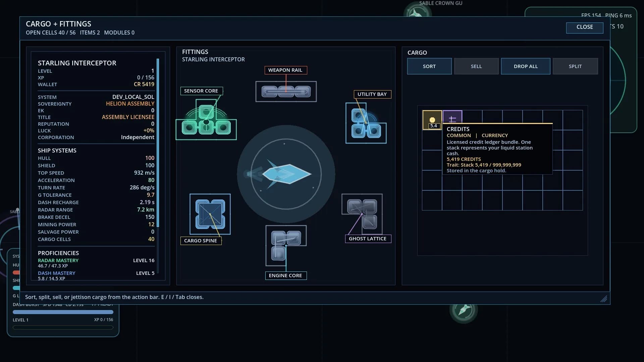The image size is (644, 362).
Task: Click the ship marker icon below the window
Action: coord(464,310)
